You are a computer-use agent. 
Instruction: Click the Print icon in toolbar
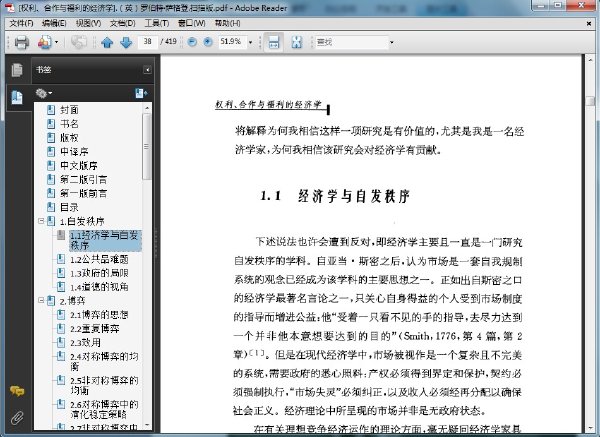21,42
